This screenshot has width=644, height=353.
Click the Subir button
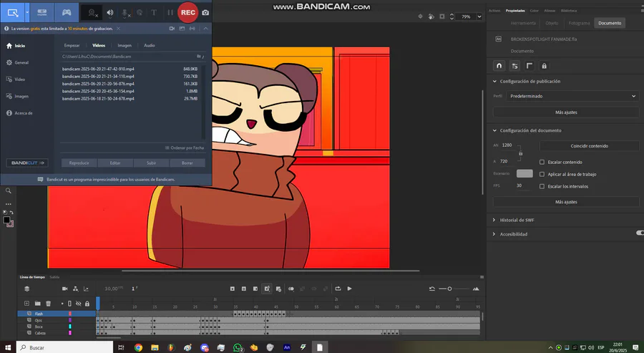tap(151, 163)
